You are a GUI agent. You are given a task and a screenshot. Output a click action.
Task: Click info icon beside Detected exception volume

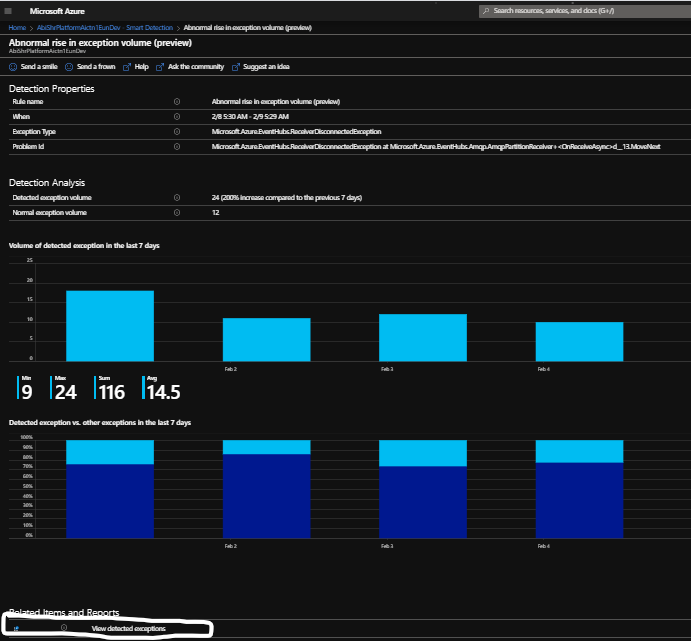point(177,198)
